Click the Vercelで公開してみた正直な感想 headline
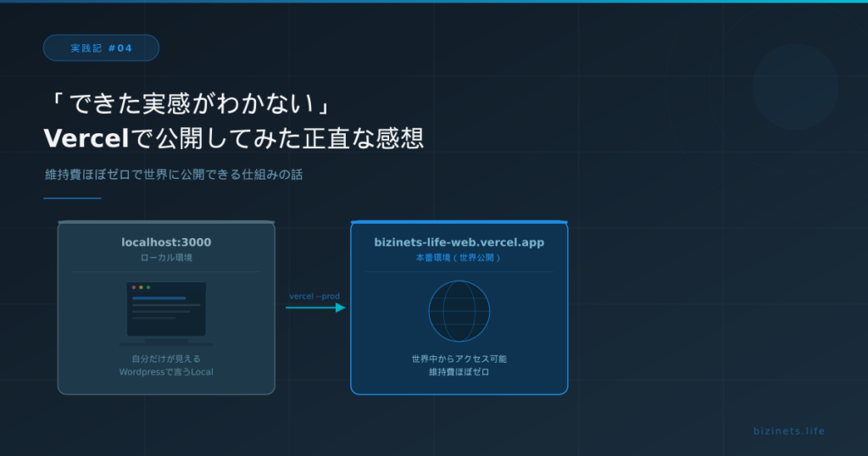The height and width of the screenshot is (456, 868). (233, 138)
